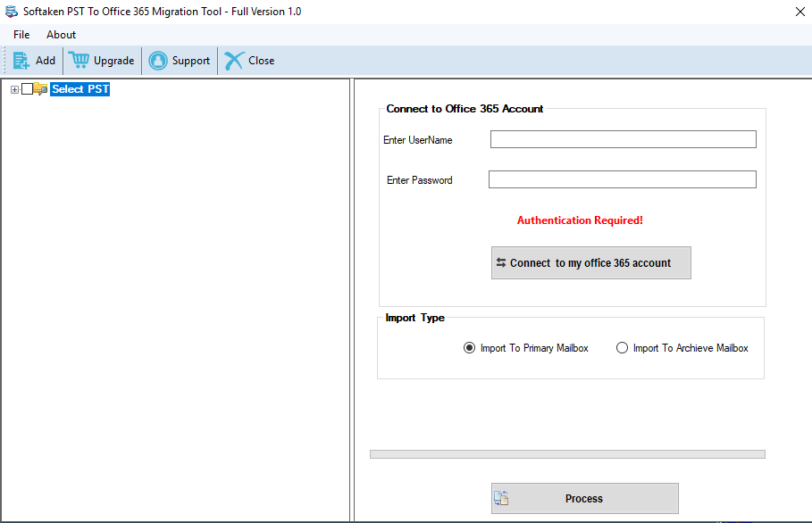
Task: Click Connect to my office 365 account
Action: click(590, 262)
